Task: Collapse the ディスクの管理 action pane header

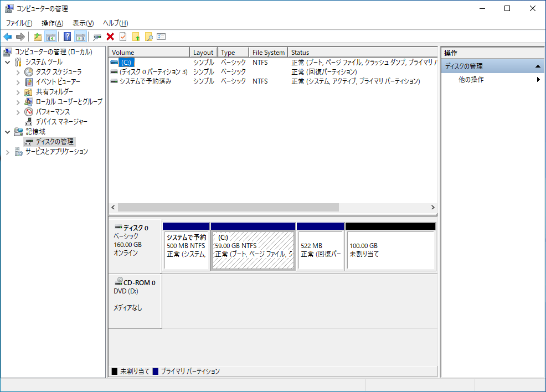Action: pos(538,65)
